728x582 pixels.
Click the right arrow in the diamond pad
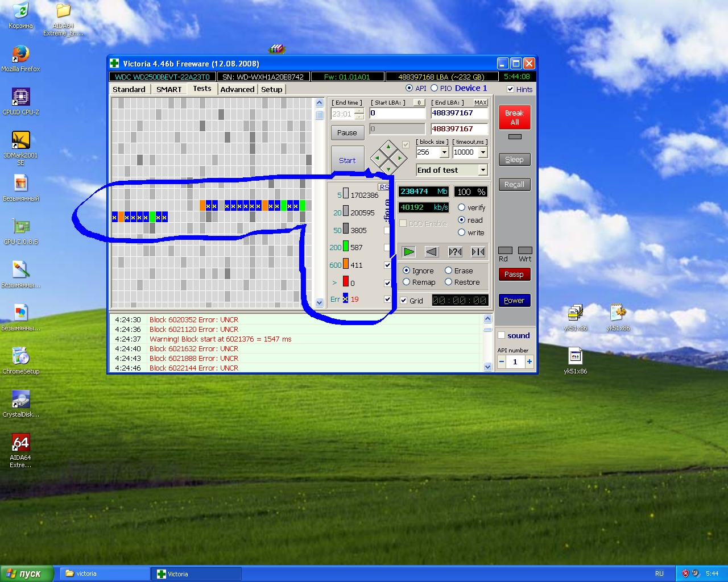400,158
